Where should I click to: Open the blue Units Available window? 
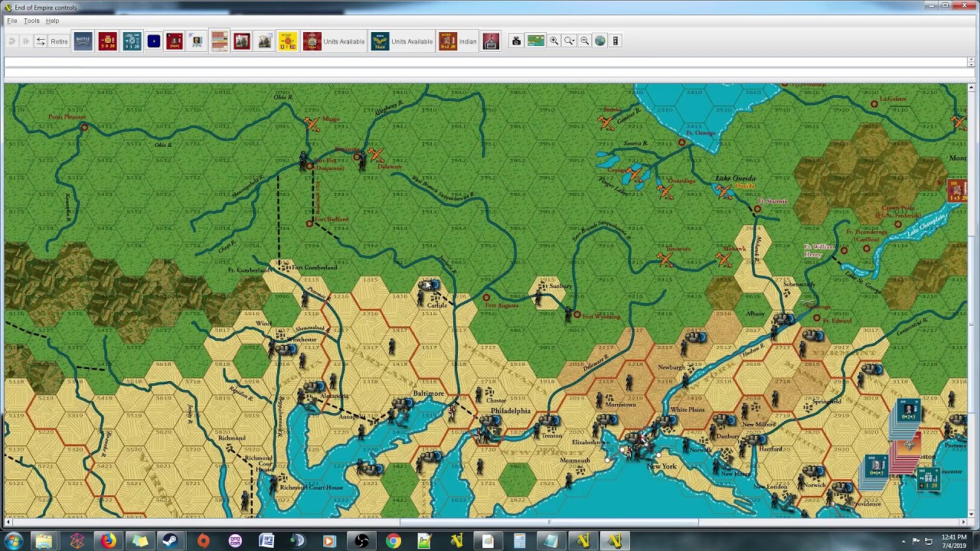click(402, 41)
